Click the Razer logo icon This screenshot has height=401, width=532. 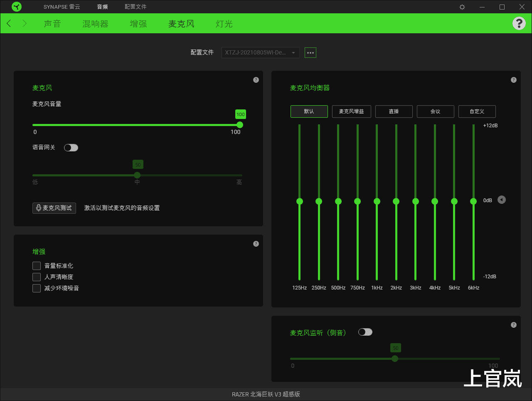[x=17, y=7]
